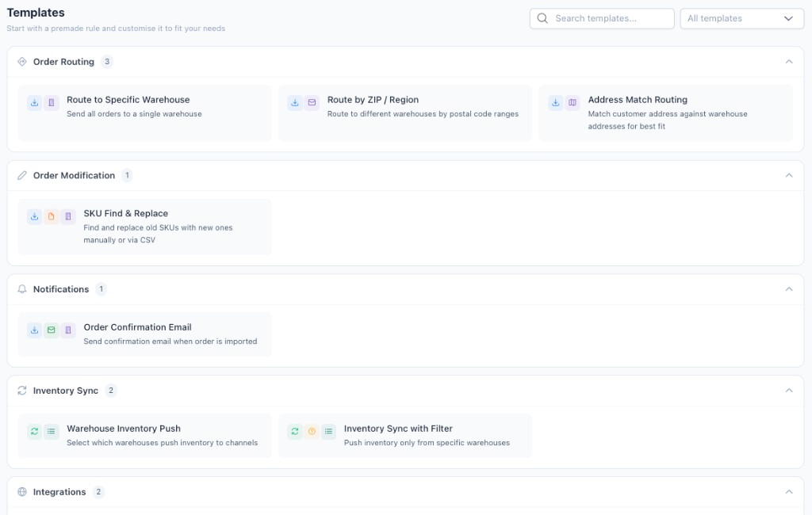Click the sync arrows icon beside Inventory Sync
The height and width of the screenshot is (515, 812).
(21, 390)
